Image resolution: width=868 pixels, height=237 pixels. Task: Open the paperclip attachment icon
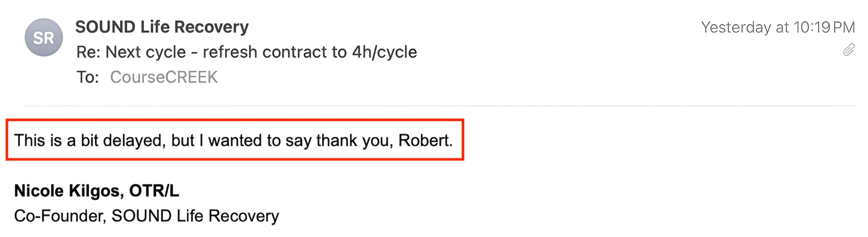coord(848,50)
